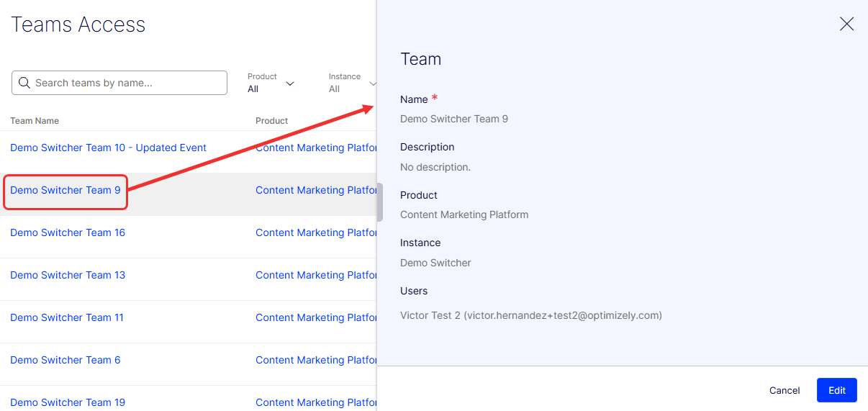868x411 pixels.
Task: Open Demo Switcher Team 11
Action: 67,317
